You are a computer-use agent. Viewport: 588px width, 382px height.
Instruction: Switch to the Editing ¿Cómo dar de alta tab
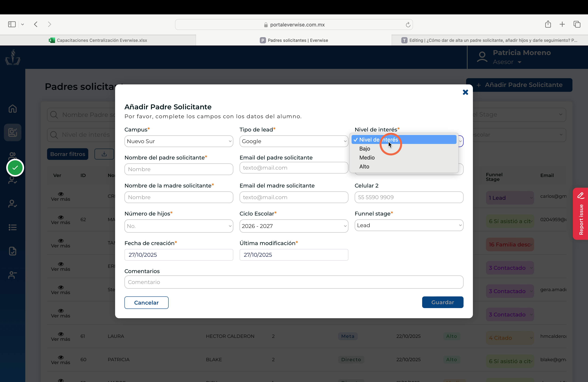(x=490, y=40)
